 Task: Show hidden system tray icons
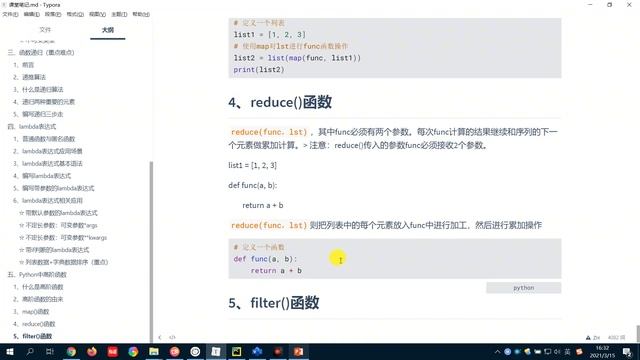pos(497,351)
